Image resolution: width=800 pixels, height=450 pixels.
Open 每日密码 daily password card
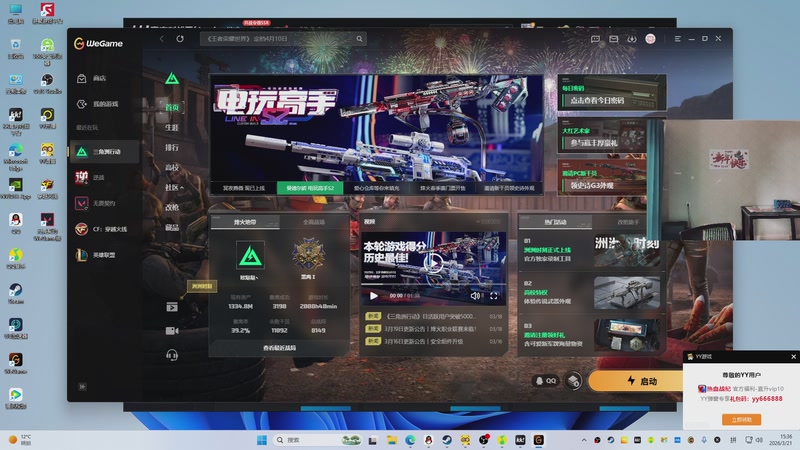(x=612, y=93)
